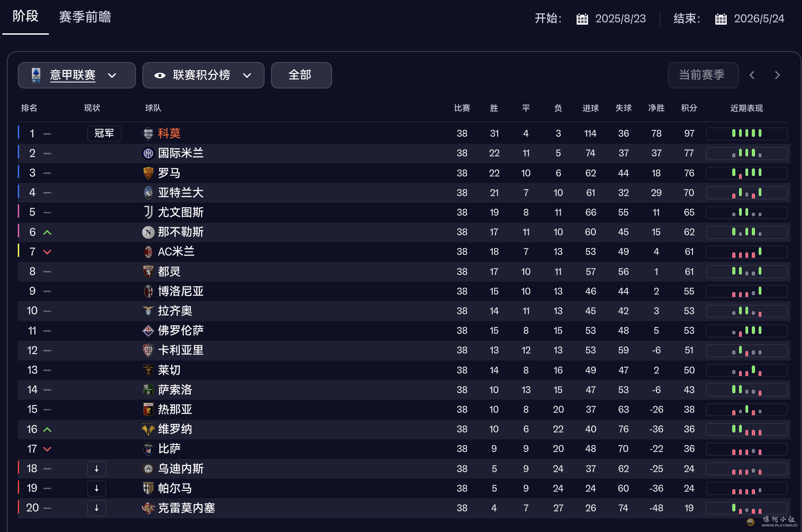Click 科莫 recent form indicator bar
802x532 pixels.
(746, 134)
